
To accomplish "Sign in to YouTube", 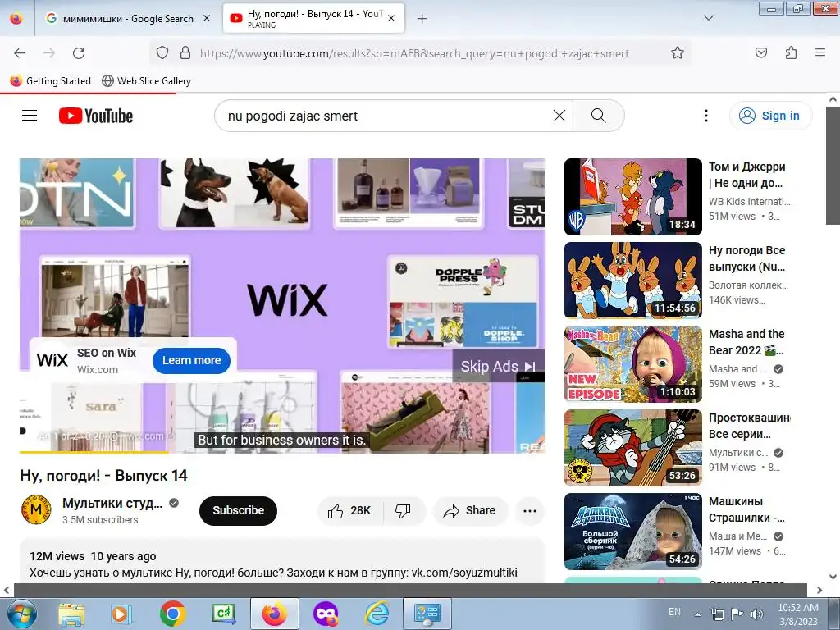I will coord(770,116).
